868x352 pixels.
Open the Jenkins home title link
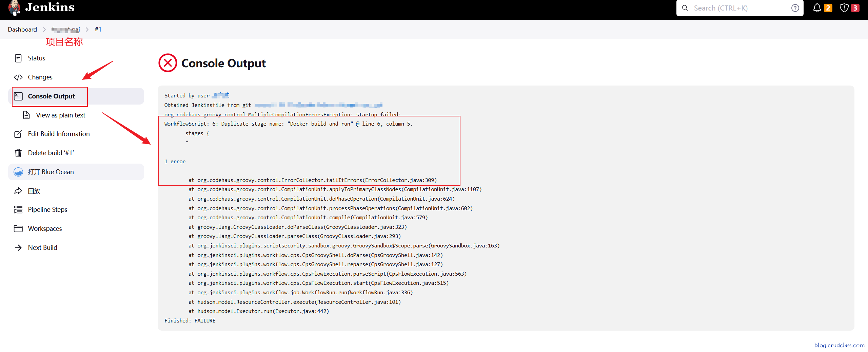50,7
